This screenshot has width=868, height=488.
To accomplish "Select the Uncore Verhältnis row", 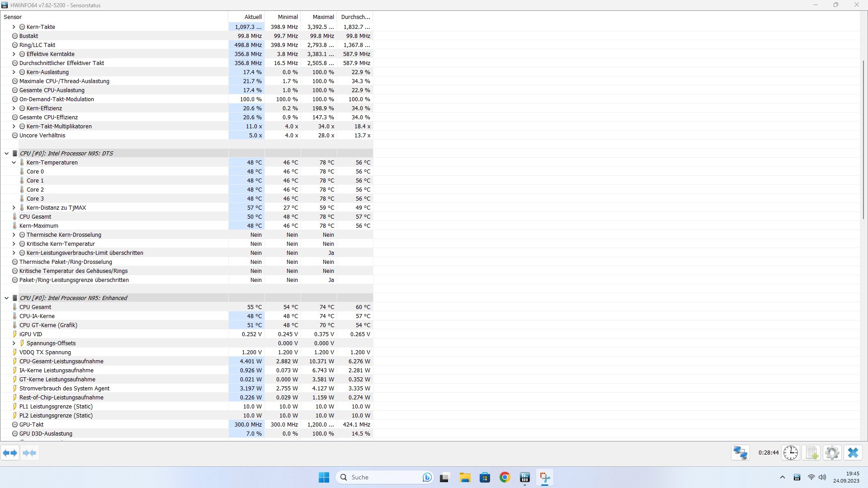I will point(187,135).
